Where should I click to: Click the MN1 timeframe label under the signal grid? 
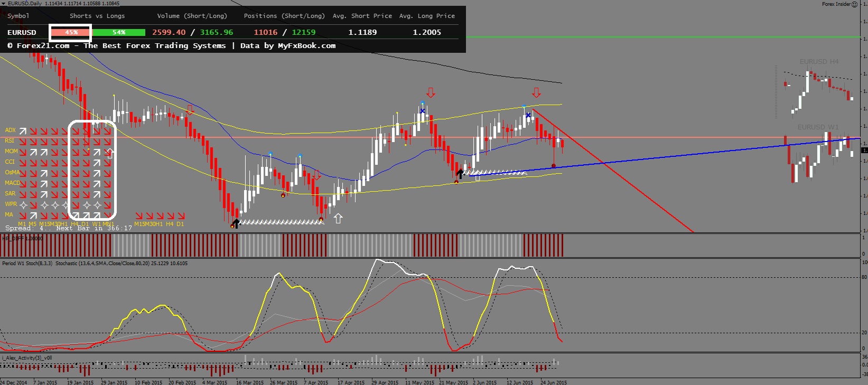coord(108,224)
